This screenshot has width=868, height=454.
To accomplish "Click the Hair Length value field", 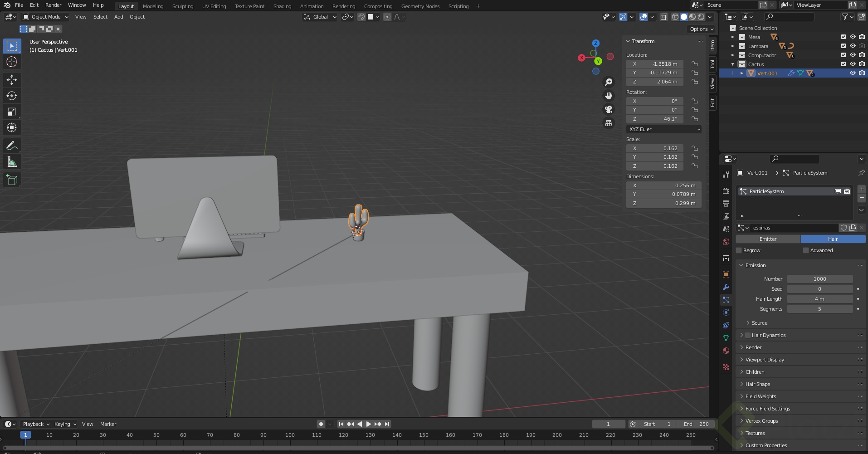I will click(819, 299).
